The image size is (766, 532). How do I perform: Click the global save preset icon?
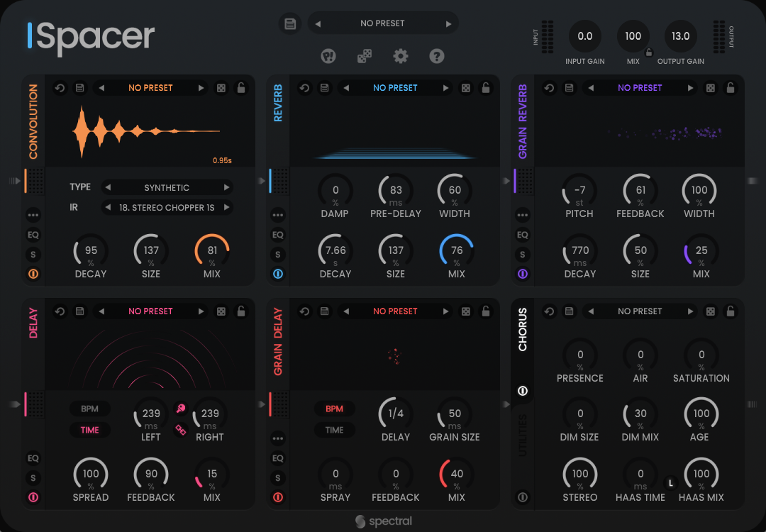289,24
